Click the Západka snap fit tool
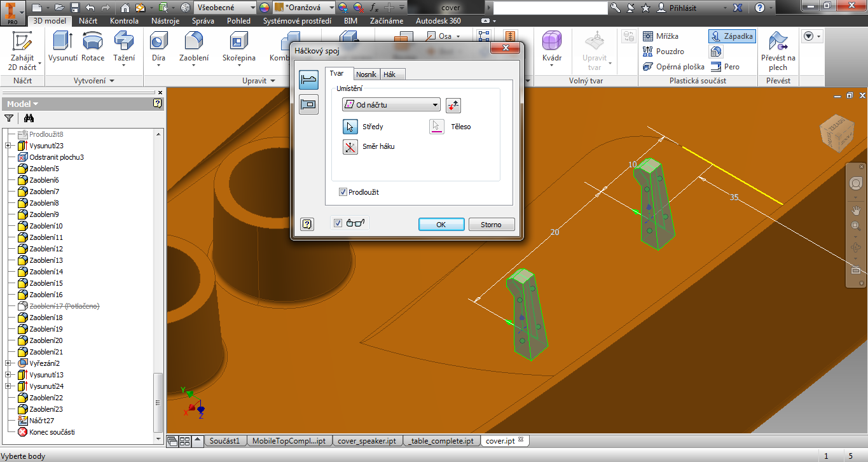 [x=732, y=36]
